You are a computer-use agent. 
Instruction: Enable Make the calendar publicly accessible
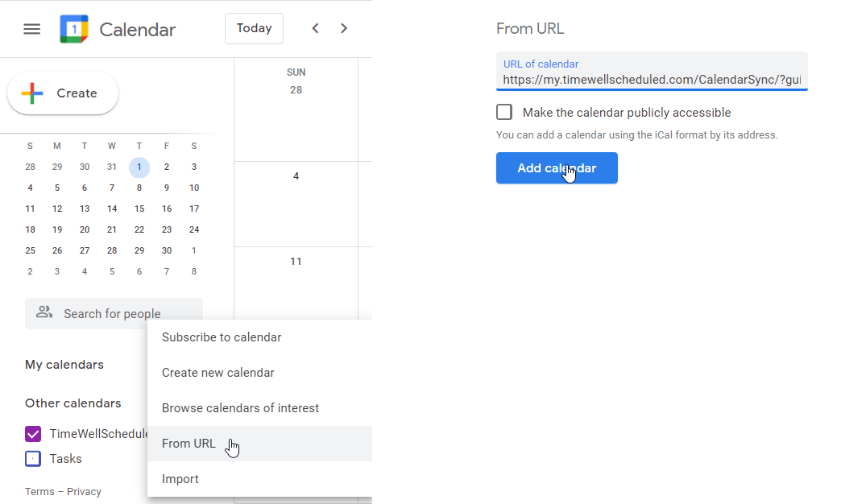[504, 113]
